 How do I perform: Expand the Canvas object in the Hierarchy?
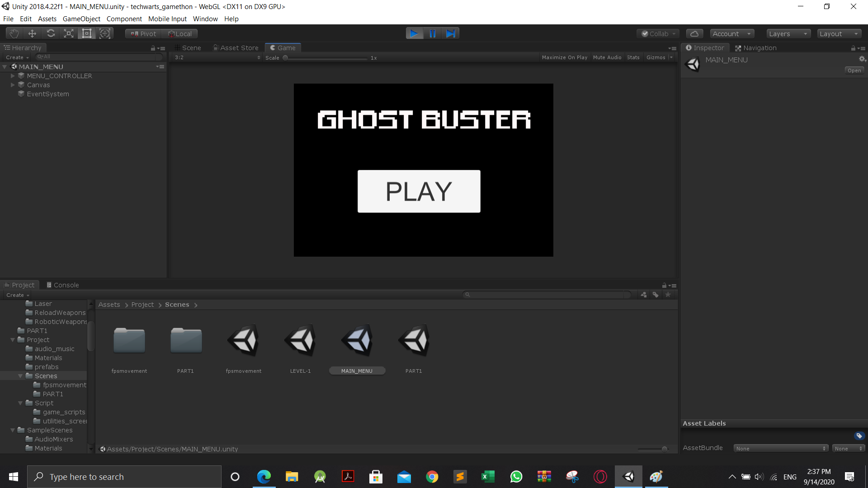pos(13,85)
